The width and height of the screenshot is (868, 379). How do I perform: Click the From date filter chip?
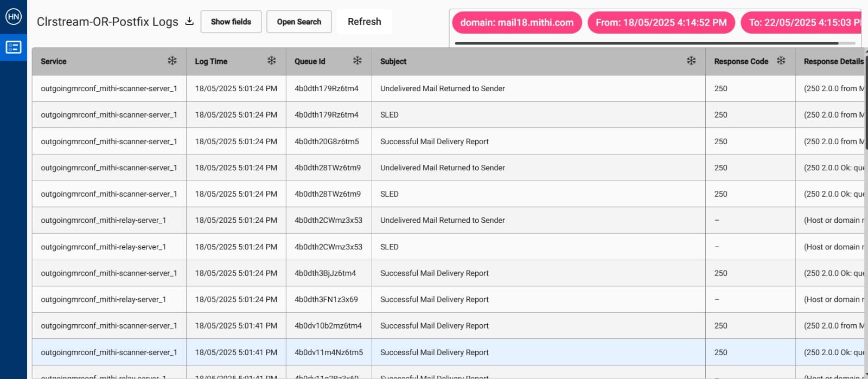661,23
